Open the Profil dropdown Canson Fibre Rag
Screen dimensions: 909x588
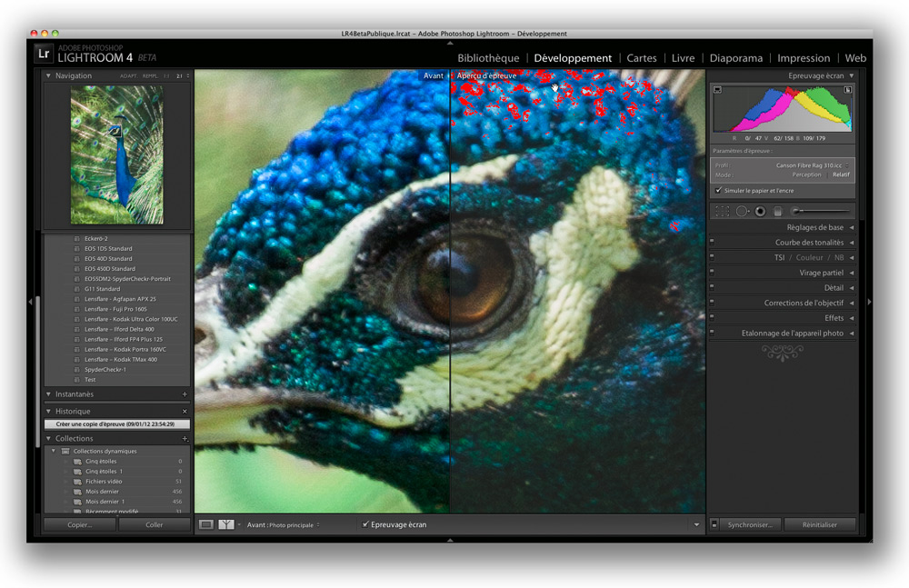coord(813,165)
